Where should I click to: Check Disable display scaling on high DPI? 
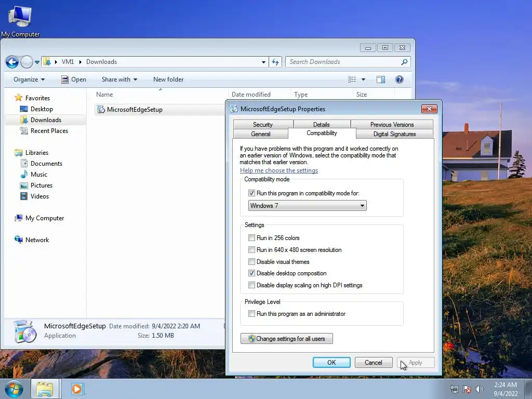click(251, 285)
